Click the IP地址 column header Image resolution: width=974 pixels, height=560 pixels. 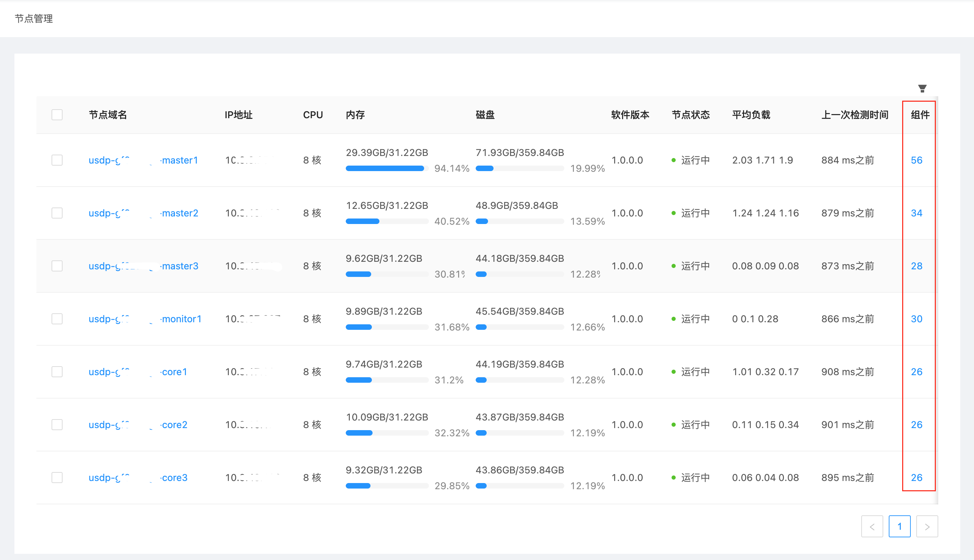point(239,115)
